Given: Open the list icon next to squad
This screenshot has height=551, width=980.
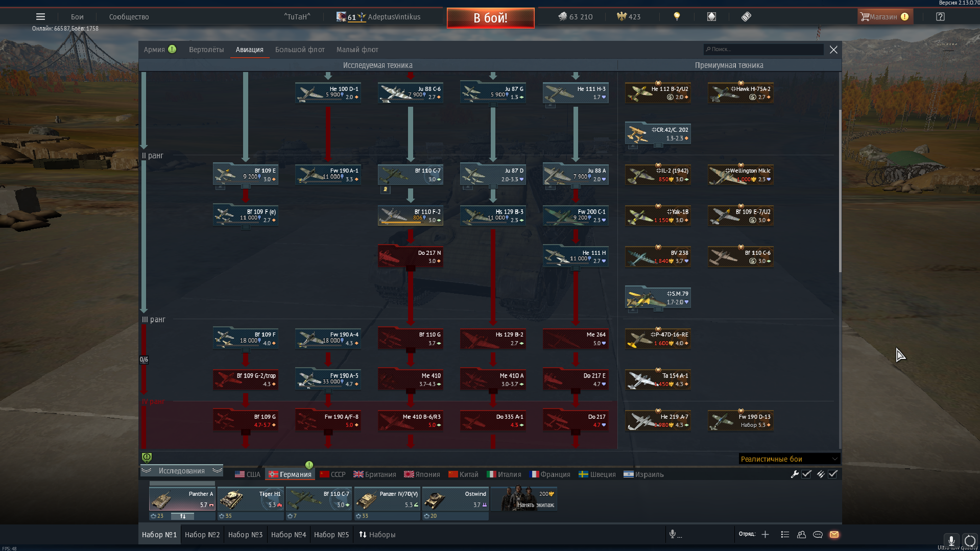Looking at the screenshot, I should (x=785, y=534).
